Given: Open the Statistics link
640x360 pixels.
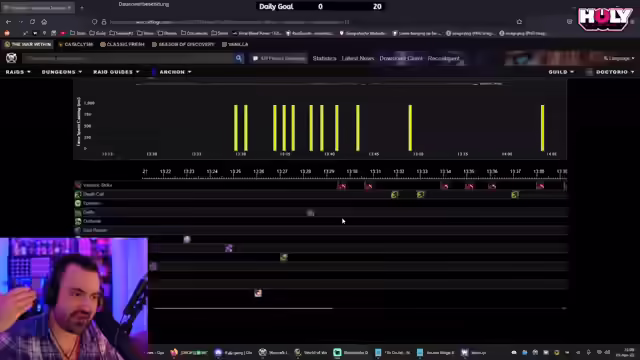Looking at the screenshot, I should (324, 58).
